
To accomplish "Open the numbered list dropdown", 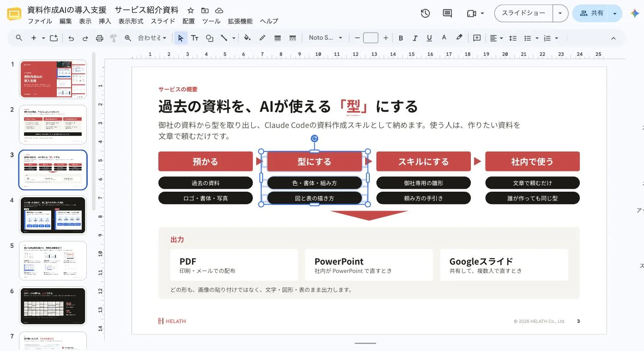I will click(x=551, y=38).
